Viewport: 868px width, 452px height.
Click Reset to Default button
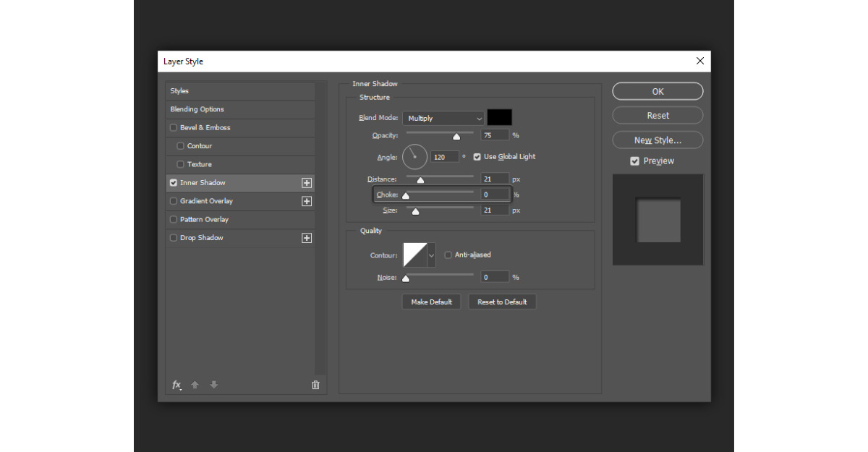point(502,302)
